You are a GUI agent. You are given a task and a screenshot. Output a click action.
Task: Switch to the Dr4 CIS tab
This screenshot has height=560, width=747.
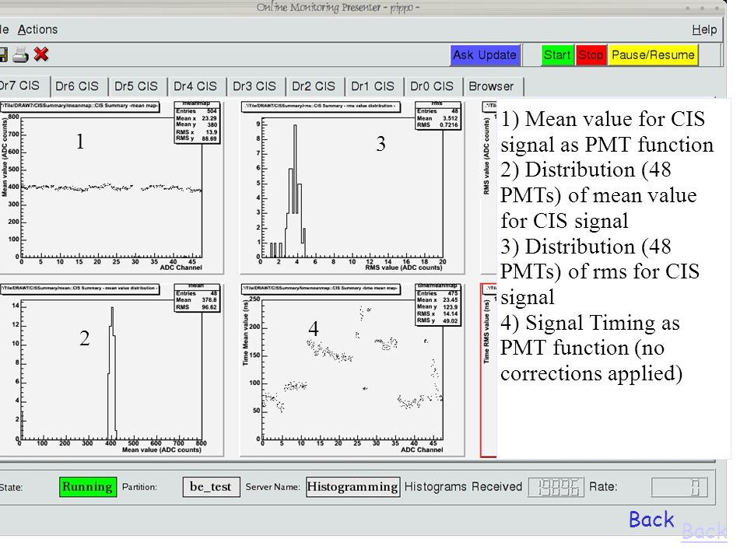(x=195, y=86)
